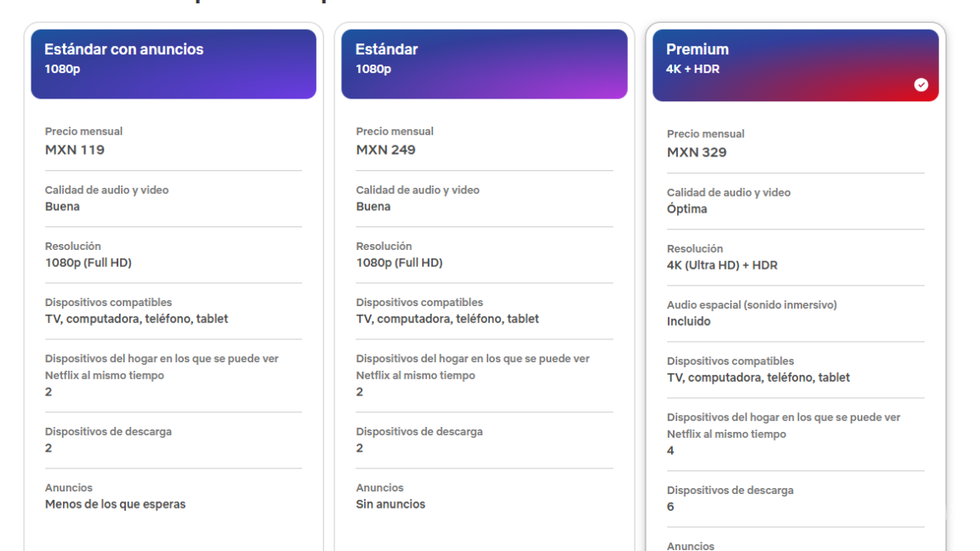Select the Estándar con anuncios plan card
980x551 pixels.
(x=174, y=64)
